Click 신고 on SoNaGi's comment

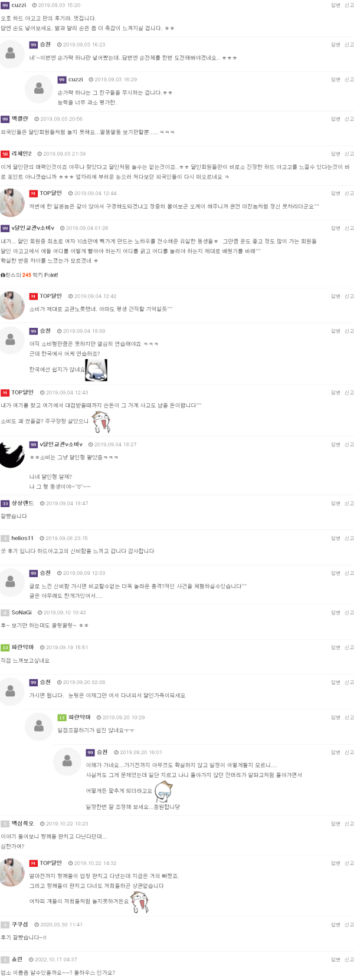click(349, 613)
